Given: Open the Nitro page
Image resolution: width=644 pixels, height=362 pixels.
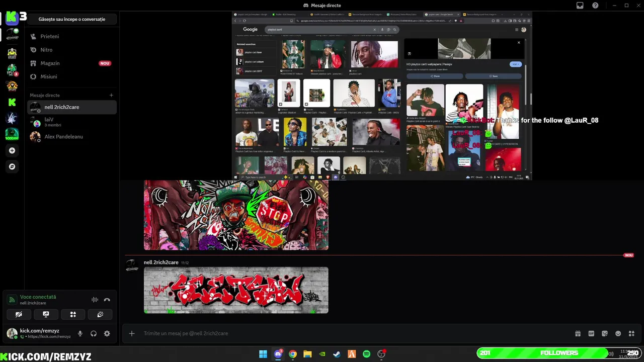Looking at the screenshot, I should coord(72,50).
